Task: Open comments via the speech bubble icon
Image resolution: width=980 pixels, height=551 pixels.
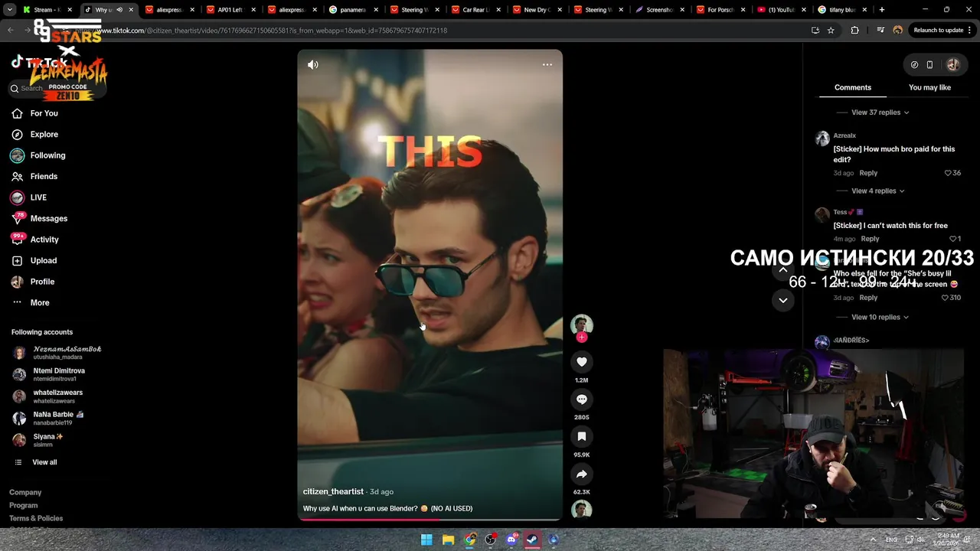Action: [x=582, y=399]
